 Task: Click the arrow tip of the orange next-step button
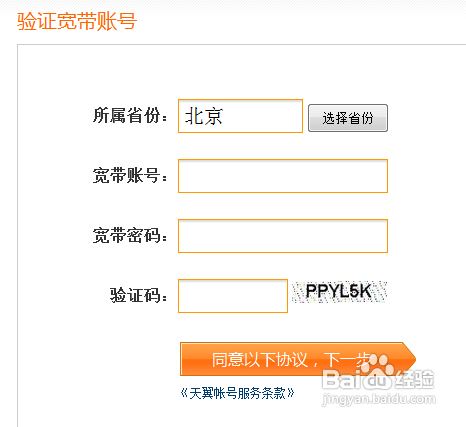pos(410,359)
